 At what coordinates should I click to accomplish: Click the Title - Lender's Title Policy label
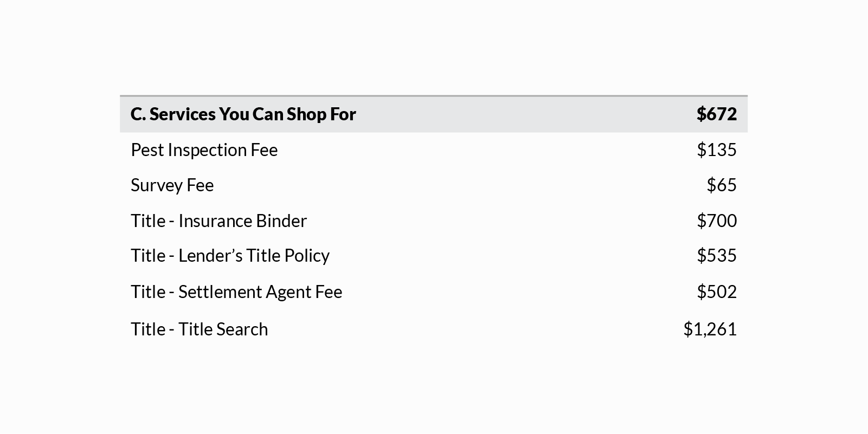(230, 256)
